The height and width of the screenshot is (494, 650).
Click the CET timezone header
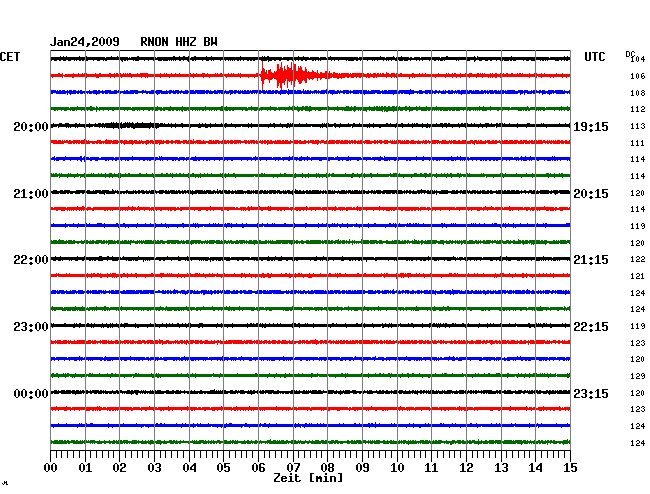pos(10,57)
